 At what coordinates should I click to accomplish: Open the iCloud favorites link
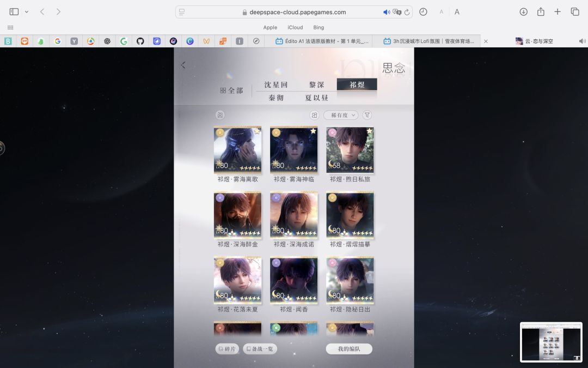pyautogui.click(x=295, y=27)
